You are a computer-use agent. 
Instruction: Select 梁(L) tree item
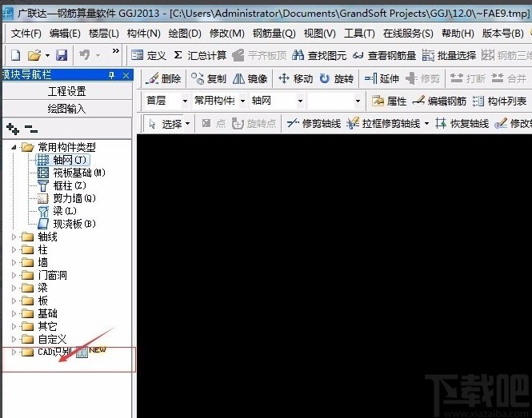(57, 211)
